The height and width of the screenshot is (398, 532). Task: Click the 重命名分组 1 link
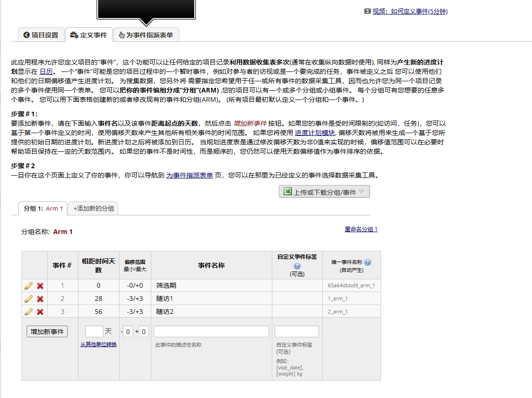pyautogui.click(x=361, y=229)
